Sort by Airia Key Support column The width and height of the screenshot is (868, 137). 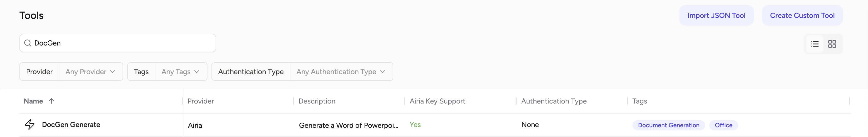tap(437, 101)
